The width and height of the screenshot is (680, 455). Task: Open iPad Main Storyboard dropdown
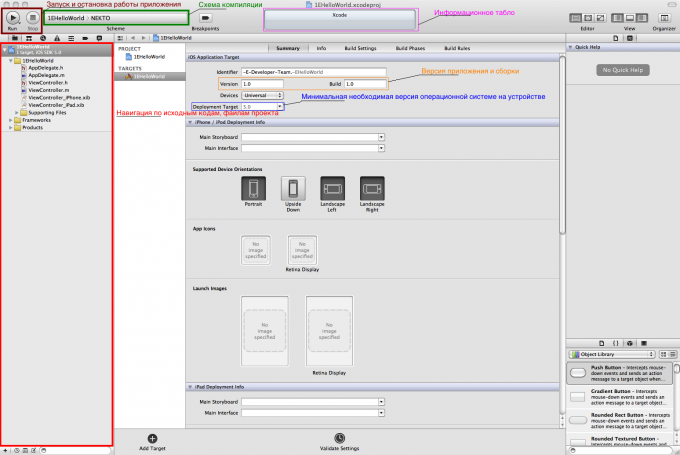381,402
